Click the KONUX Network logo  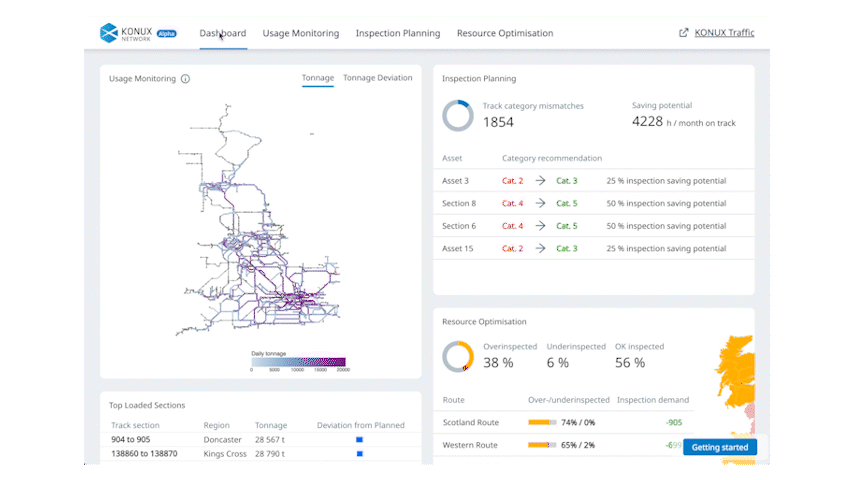pyautogui.click(x=126, y=33)
